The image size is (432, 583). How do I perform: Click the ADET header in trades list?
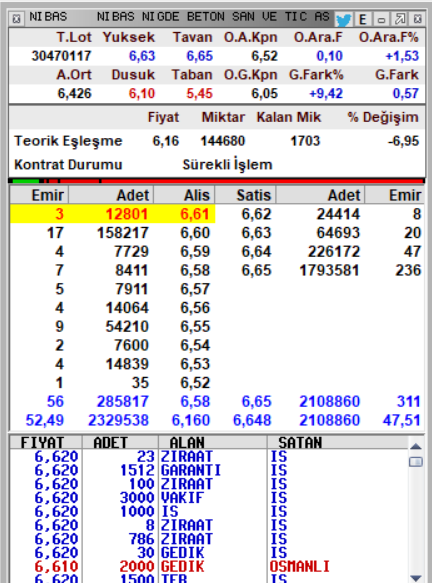[x=120, y=442]
